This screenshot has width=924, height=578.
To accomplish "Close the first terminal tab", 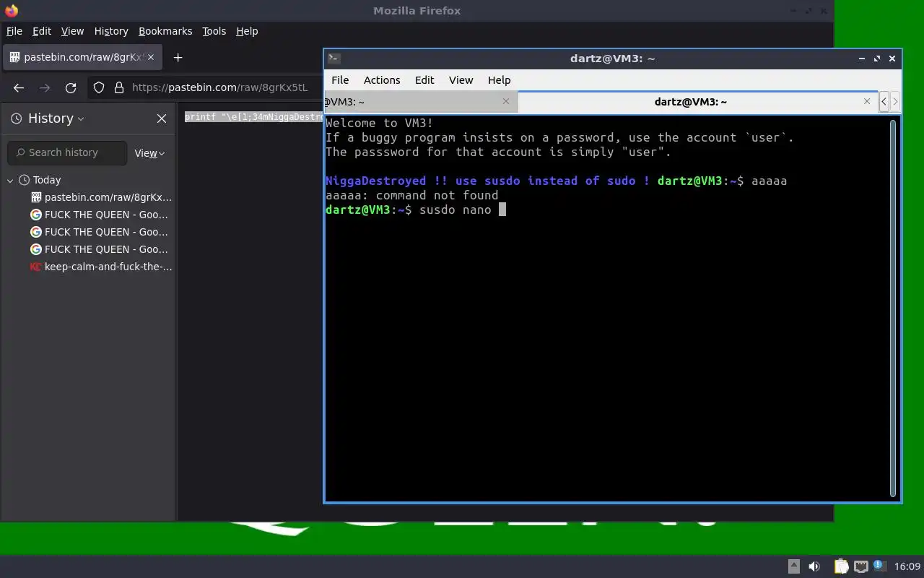I will (x=506, y=101).
